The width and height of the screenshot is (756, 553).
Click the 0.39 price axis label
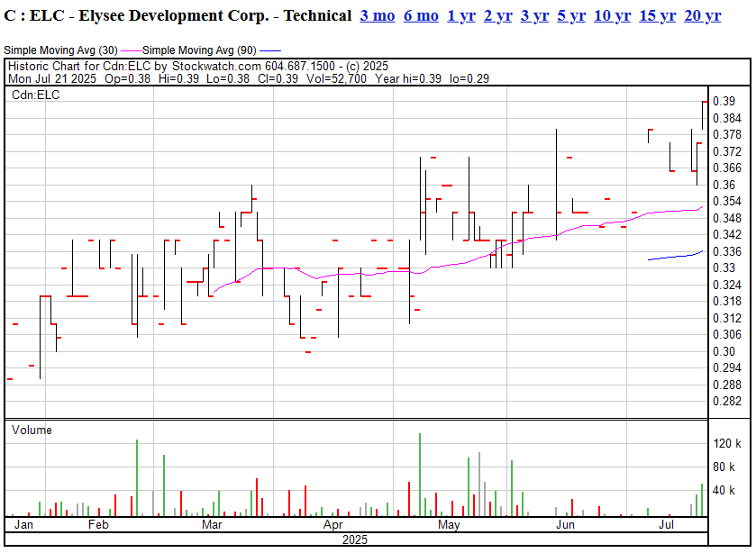point(724,101)
